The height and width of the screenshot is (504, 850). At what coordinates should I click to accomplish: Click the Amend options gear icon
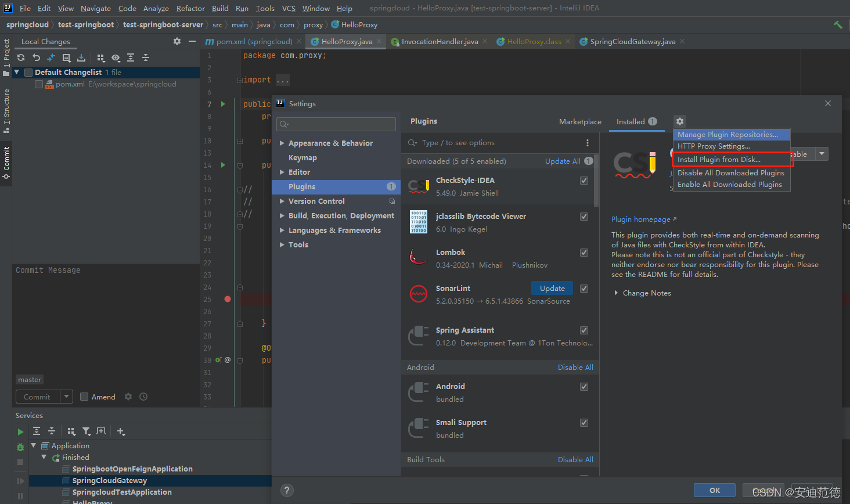128,397
